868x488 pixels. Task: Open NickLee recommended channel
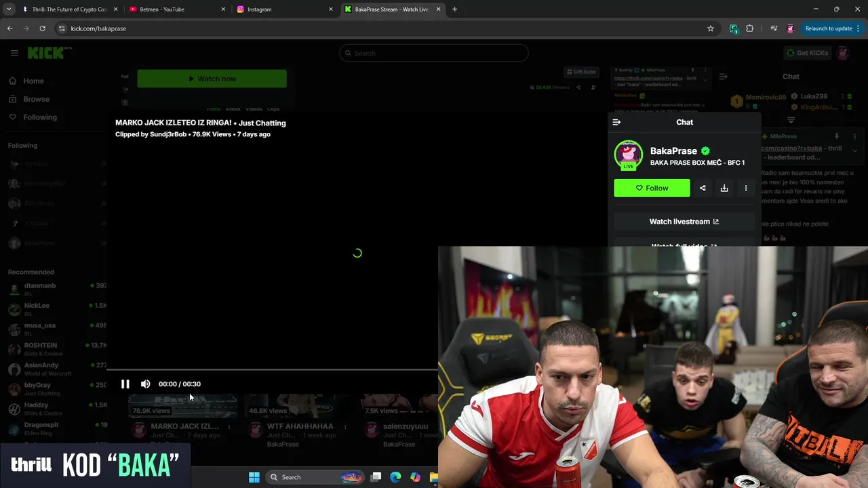click(56, 308)
